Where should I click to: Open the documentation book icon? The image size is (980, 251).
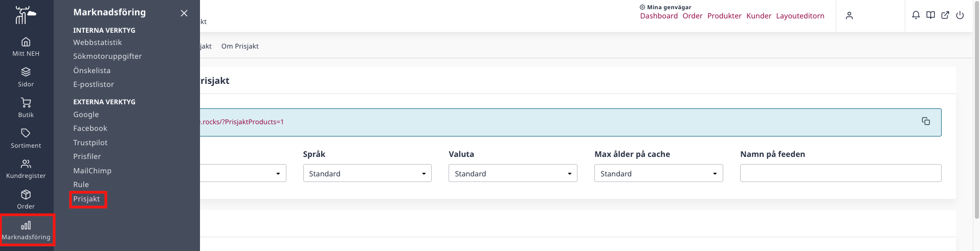click(x=931, y=15)
